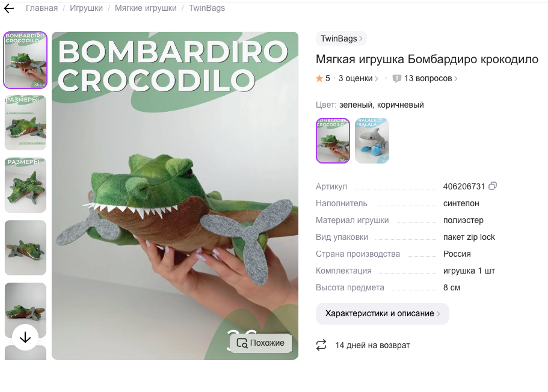The height and width of the screenshot is (392, 548).
Task: Go to Игрушки breadcrumb
Action: [x=87, y=8]
